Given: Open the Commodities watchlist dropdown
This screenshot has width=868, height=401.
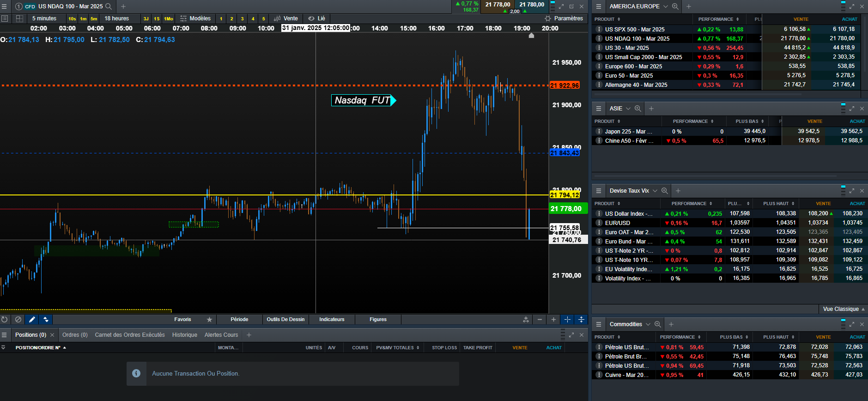Looking at the screenshot, I should 648,324.
